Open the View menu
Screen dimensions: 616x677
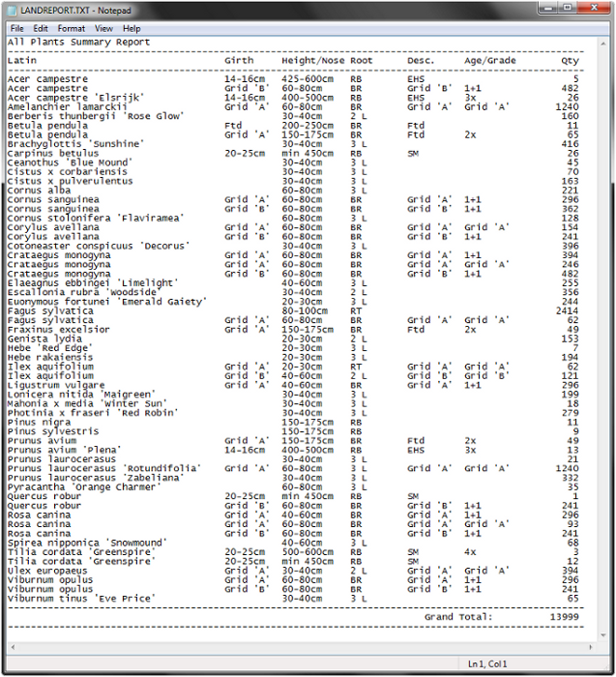click(x=103, y=28)
